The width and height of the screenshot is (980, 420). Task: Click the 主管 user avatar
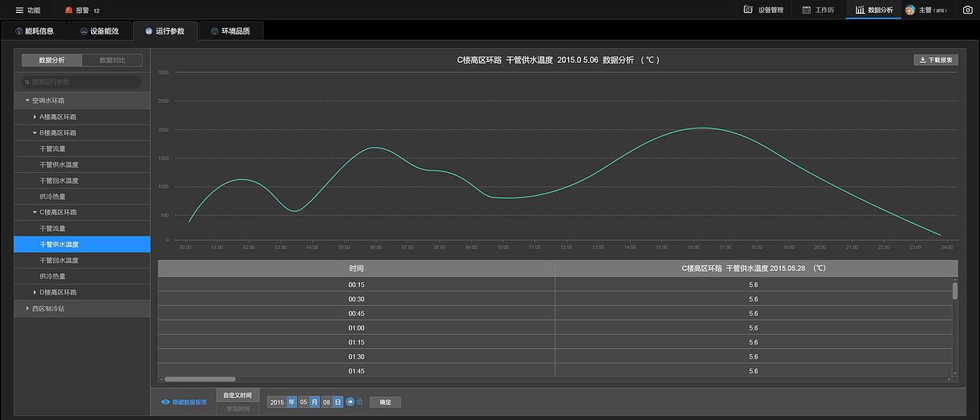(910, 10)
